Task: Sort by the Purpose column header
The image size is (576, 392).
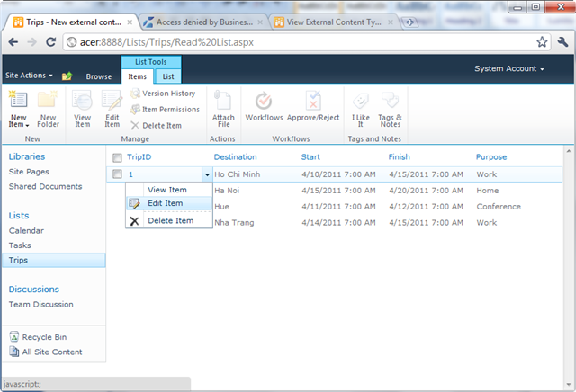Action: point(491,157)
